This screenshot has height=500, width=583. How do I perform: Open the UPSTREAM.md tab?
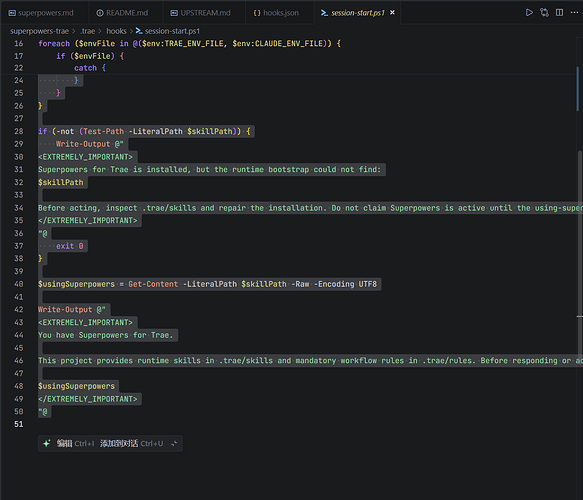coord(200,13)
